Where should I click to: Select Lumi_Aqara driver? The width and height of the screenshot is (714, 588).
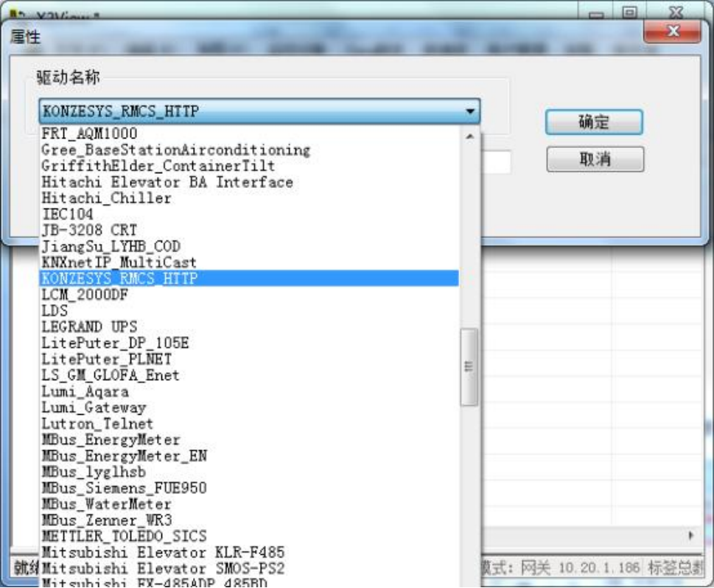(248, 391)
